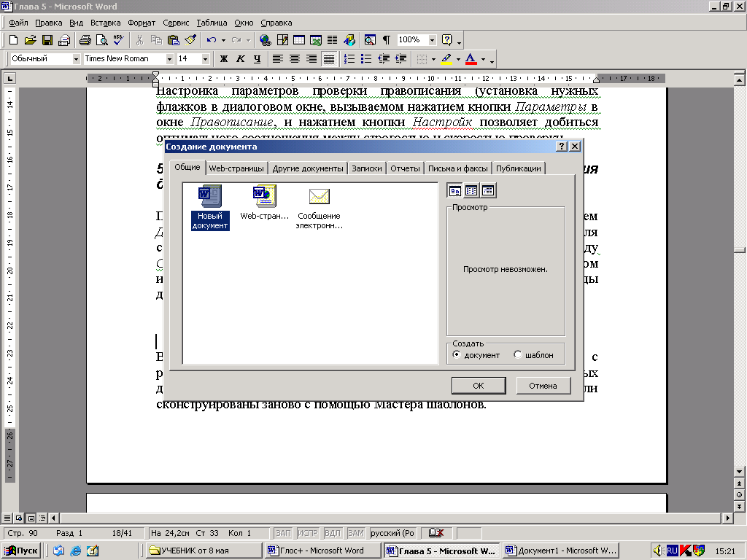Open Times New Roman font dropdown
Screen dimensions: 747x560
169,58
